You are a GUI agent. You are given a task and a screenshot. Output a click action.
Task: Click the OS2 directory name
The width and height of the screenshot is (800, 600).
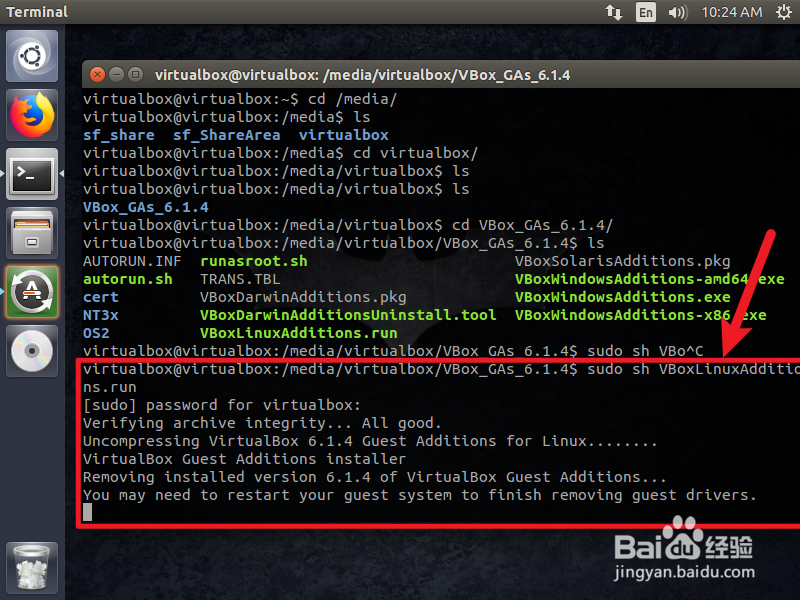click(96, 333)
